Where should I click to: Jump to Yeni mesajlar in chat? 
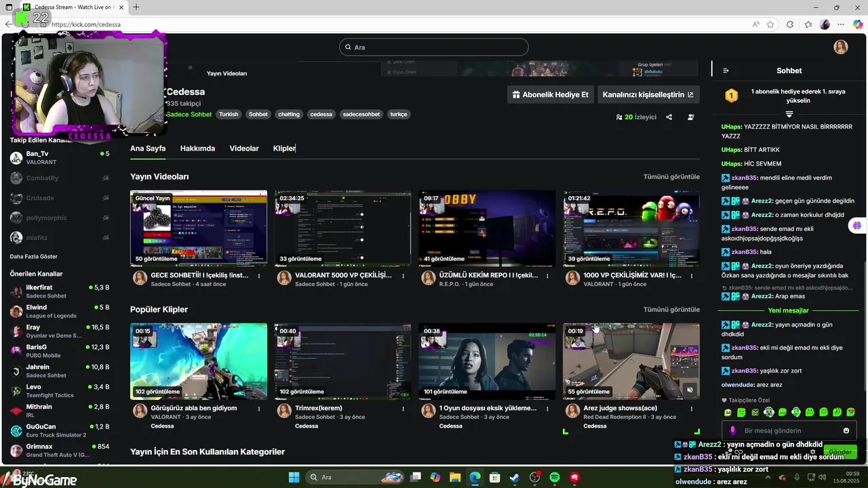(x=788, y=310)
